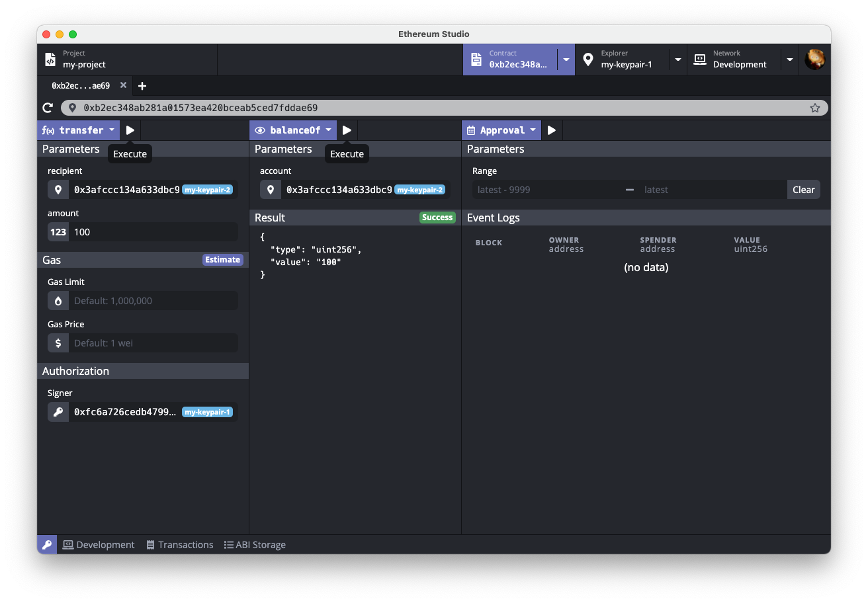
Task: Click the "type": "uint256" result line
Action: (x=316, y=250)
